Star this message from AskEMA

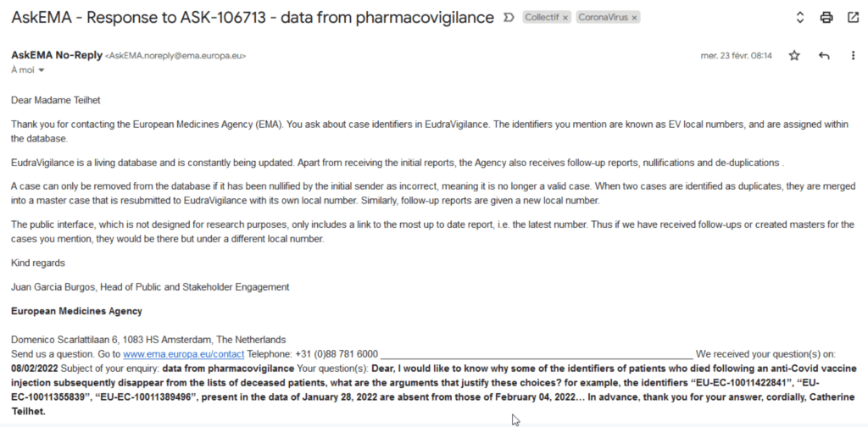794,55
